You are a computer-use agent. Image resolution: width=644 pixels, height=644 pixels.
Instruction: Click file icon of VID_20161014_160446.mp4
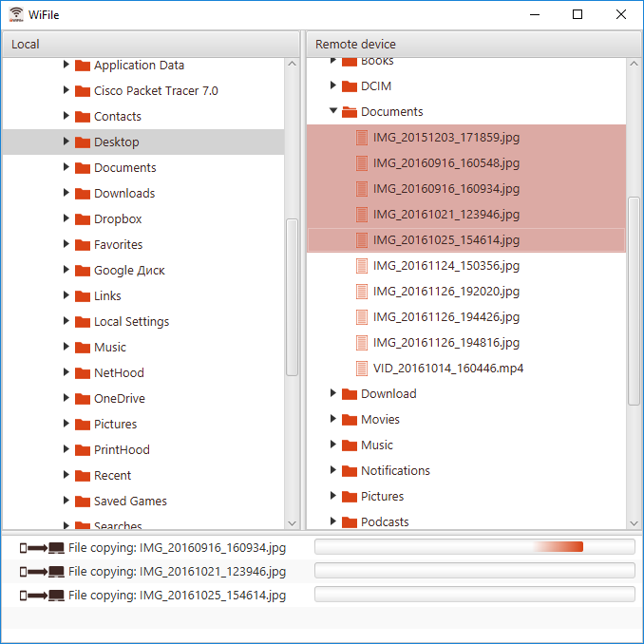click(x=362, y=369)
